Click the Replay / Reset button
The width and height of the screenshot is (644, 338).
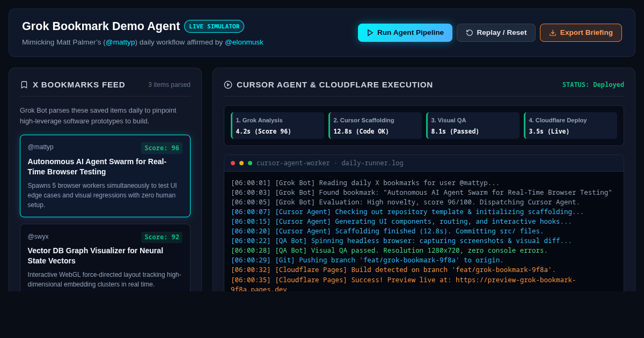tap(496, 33)
